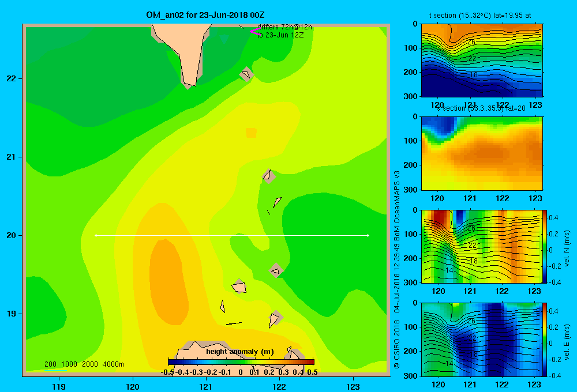Click the "height anomaly (m)" label
This screenshot has height=392, width=577.
(240, 352)
